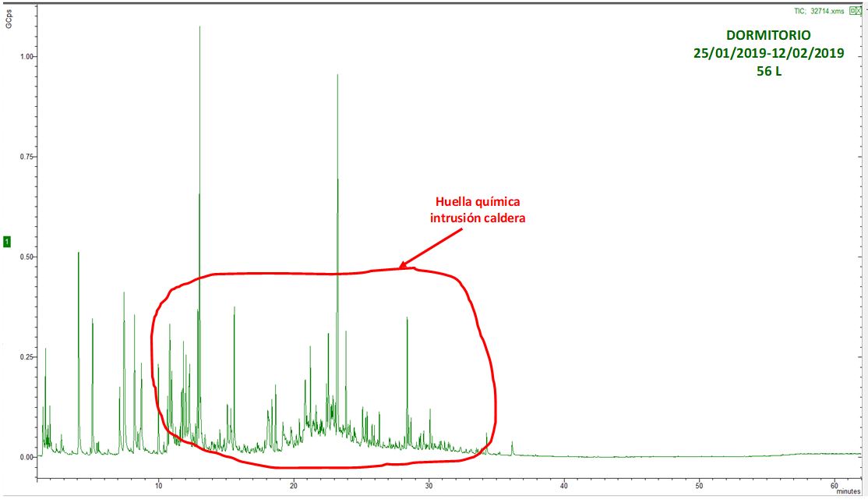This screenshot has width=868, height=503.
Task: Select the 'Huella química intrusión caldera' annotation
Action: [x=478, y=211]
